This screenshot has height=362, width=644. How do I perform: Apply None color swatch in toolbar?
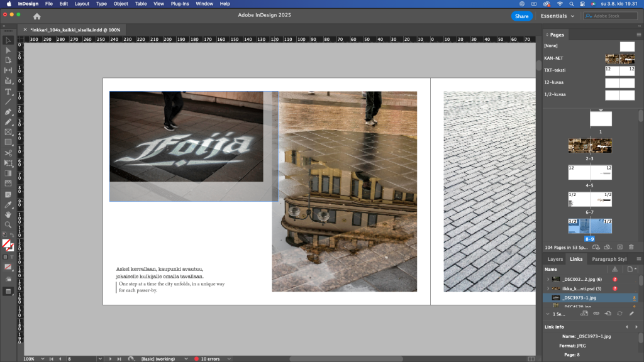[x=8, y=266]
